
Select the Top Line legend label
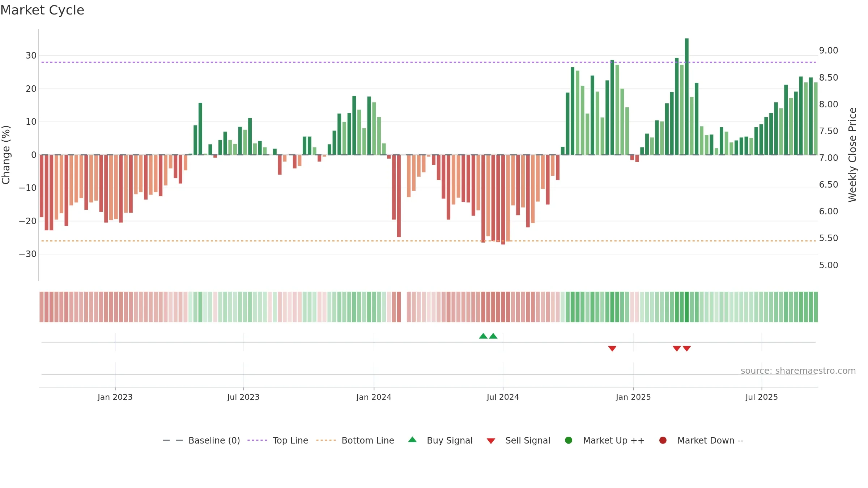[290, 441]
